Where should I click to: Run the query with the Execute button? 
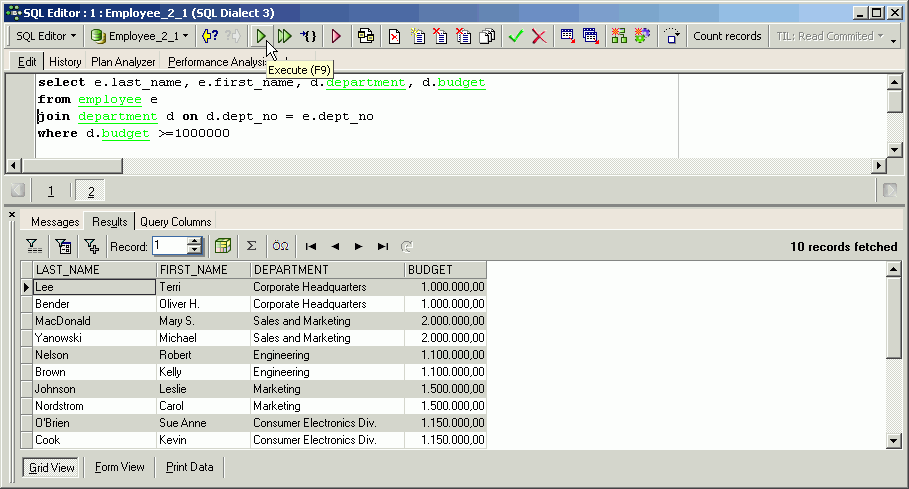tap(260, 36)
